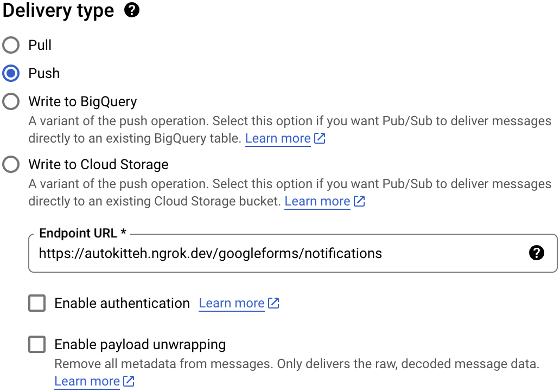Screen dimensions: 560x392
Task: Click the 'Enable authentication' label
Action: [122, 303]
